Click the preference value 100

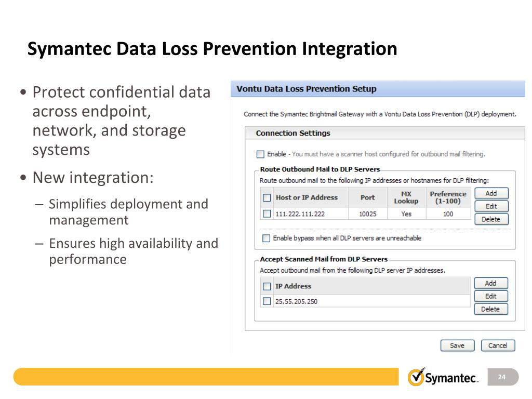coord(448,214)
